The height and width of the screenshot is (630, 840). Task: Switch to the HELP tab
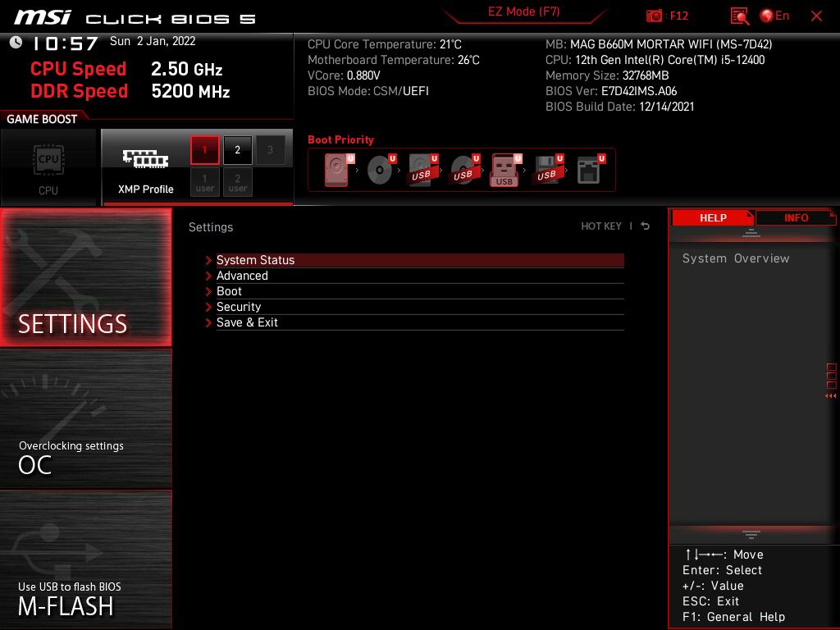tap(712, 217)
